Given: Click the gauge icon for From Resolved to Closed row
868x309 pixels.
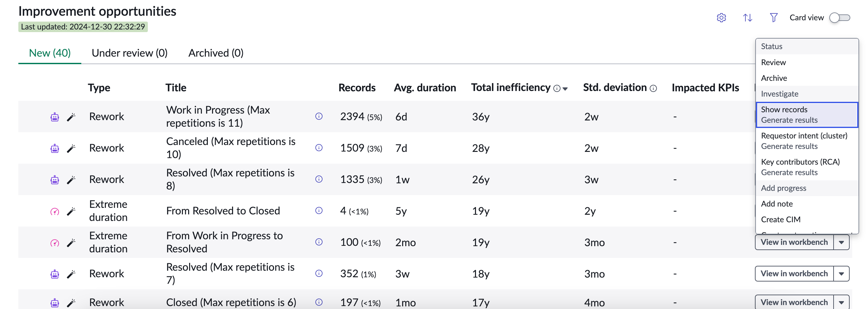Looking at the screenshot, I should pos(55,211).
